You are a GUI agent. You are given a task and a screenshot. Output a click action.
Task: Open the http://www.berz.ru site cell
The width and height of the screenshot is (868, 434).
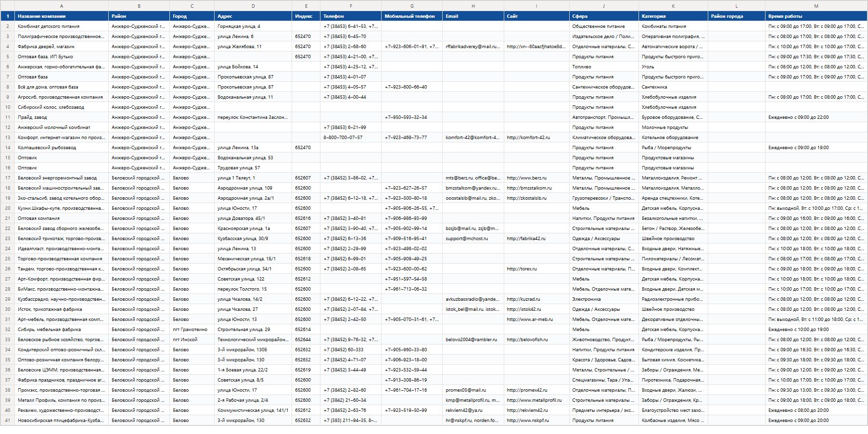(x=536, y=178)
